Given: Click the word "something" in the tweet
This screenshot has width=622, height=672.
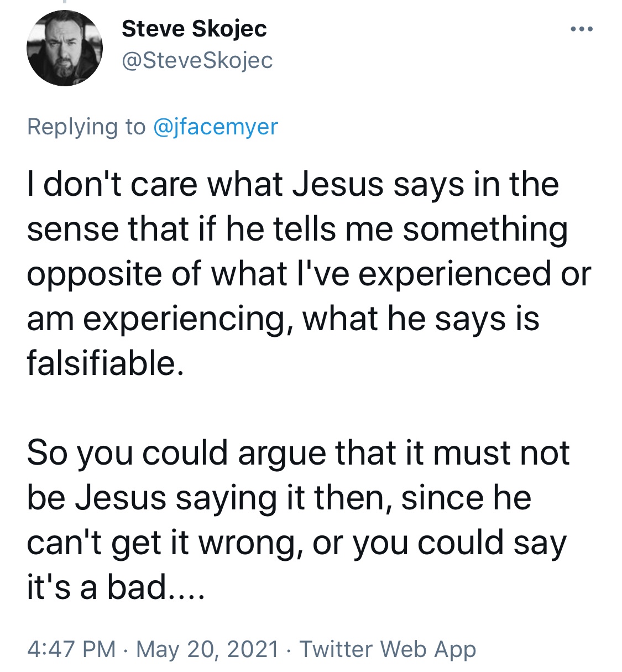Looking at the screenshot, I should (x=484, y=230).
